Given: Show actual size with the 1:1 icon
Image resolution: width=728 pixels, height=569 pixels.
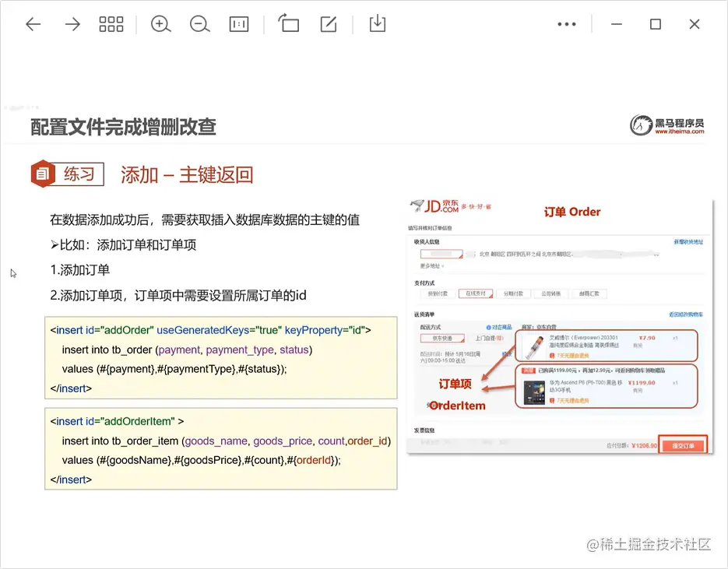Looking at the screenshot, I should tap(239, 24).
